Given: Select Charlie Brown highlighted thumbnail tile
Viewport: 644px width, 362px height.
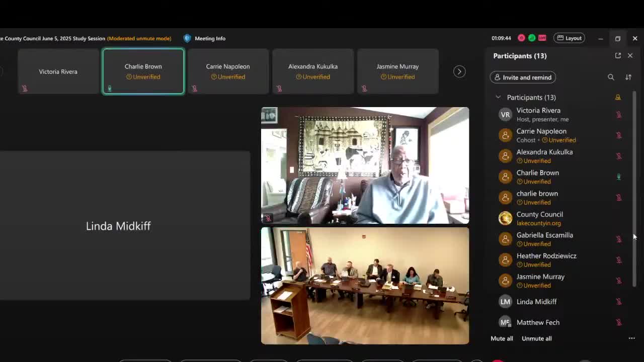Looking at the screenshot, I should click(x=143, y=71).
